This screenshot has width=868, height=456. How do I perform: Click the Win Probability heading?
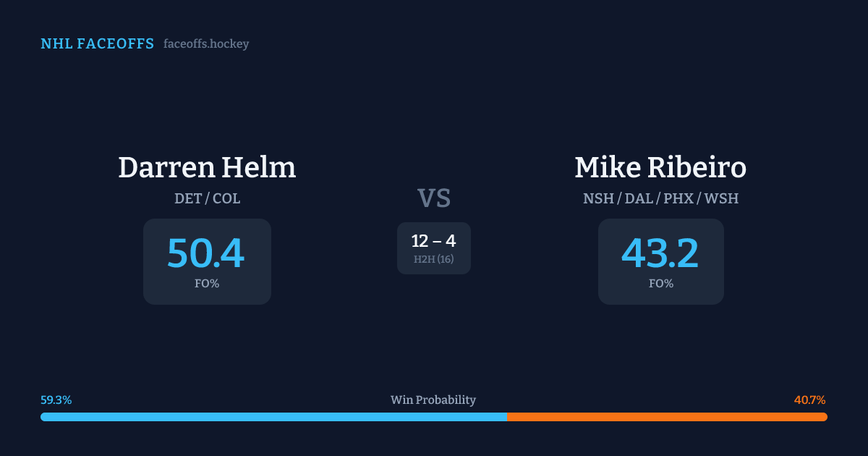pyautogui.click(x=433, y=400)
